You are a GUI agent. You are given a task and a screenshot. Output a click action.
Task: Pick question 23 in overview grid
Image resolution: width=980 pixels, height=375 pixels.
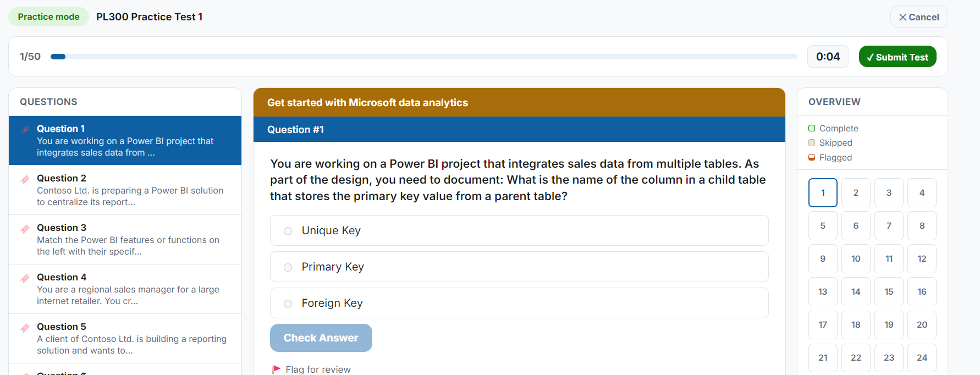tap(889, 357)
